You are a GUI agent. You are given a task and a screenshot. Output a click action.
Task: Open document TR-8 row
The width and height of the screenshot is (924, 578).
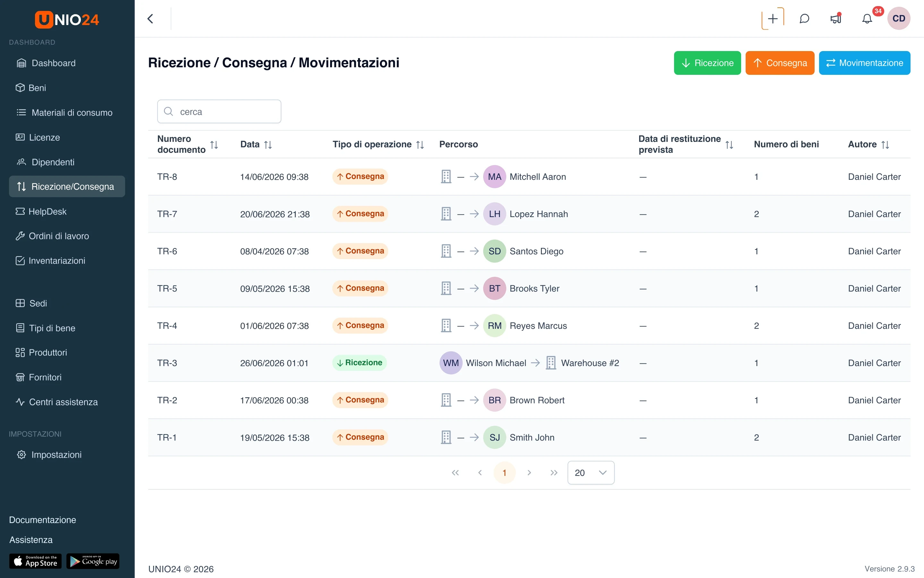point(529,177)
